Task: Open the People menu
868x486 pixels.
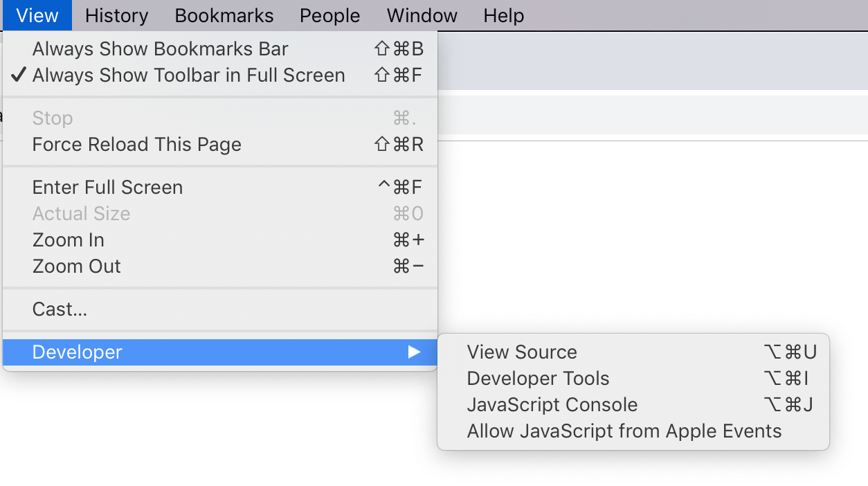Action: click(329, 15)
